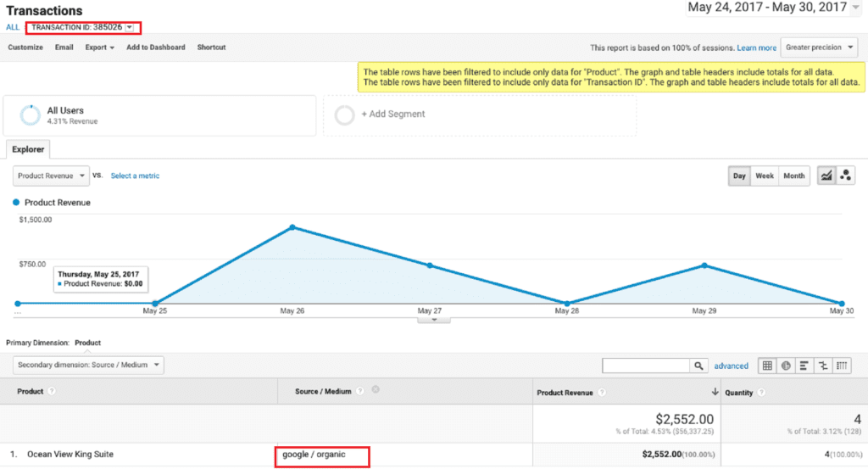The height and width of the screenshot is (469, 868).
Task: Click Email in the report toolbar
Action: coord(64,47)
